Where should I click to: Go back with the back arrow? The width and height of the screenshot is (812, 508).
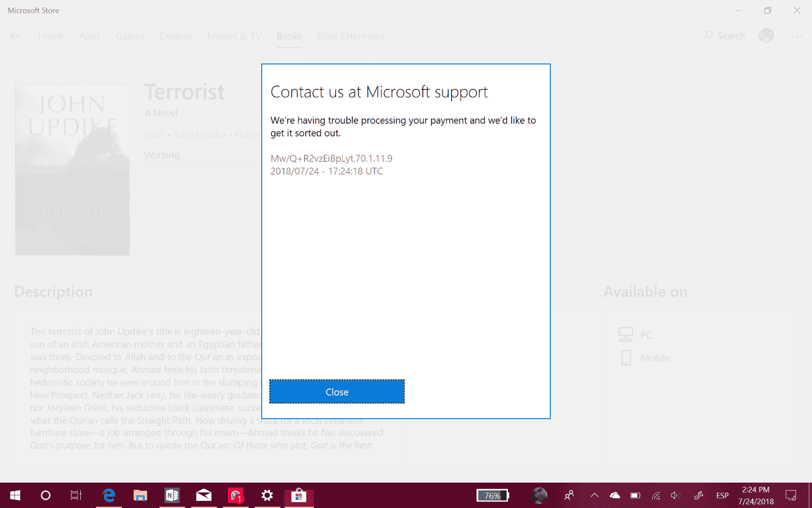click(16, 36)
